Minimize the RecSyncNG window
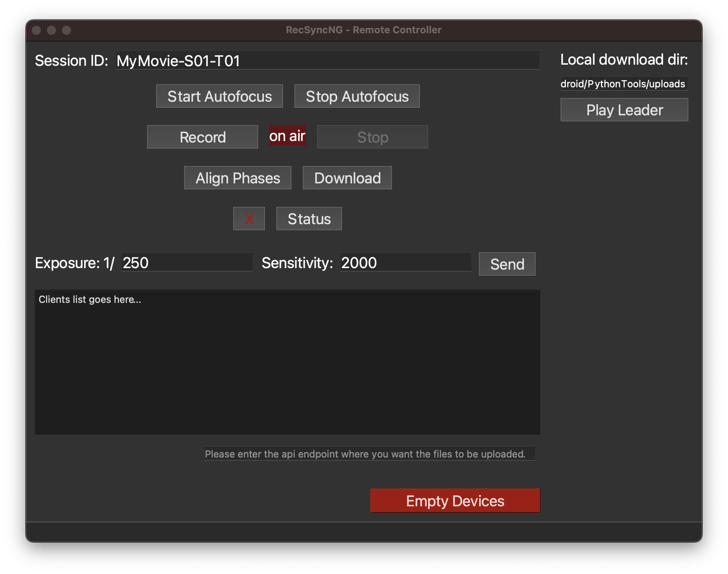The image size is (728, 574). tap(51, 30)
